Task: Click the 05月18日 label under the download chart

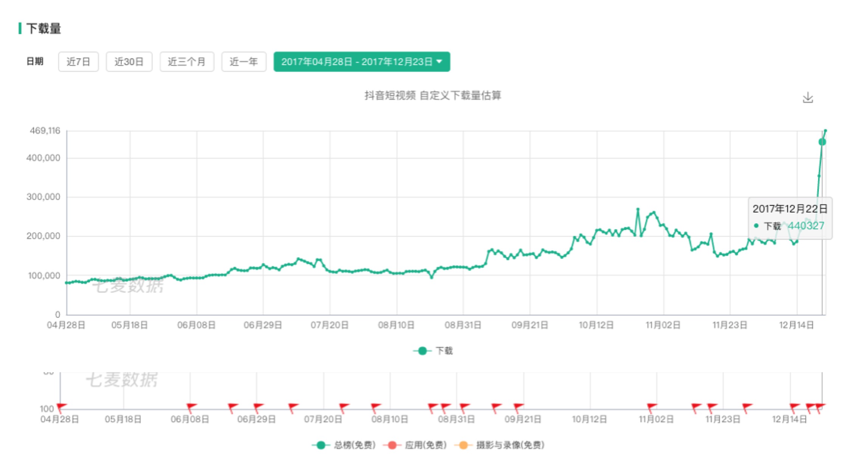Action: (129, 325)
